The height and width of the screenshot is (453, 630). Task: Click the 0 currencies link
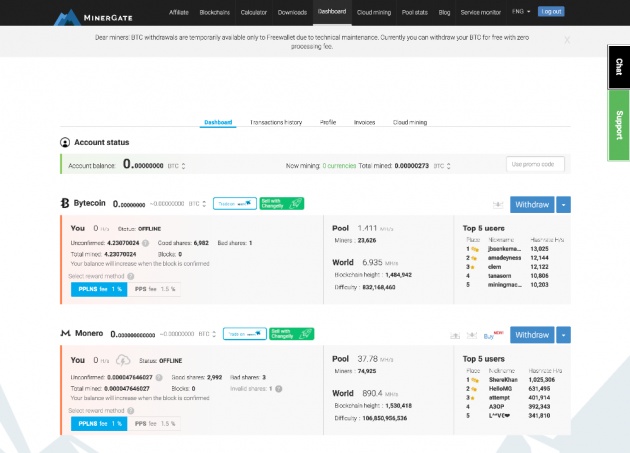[x=339, y=166]
